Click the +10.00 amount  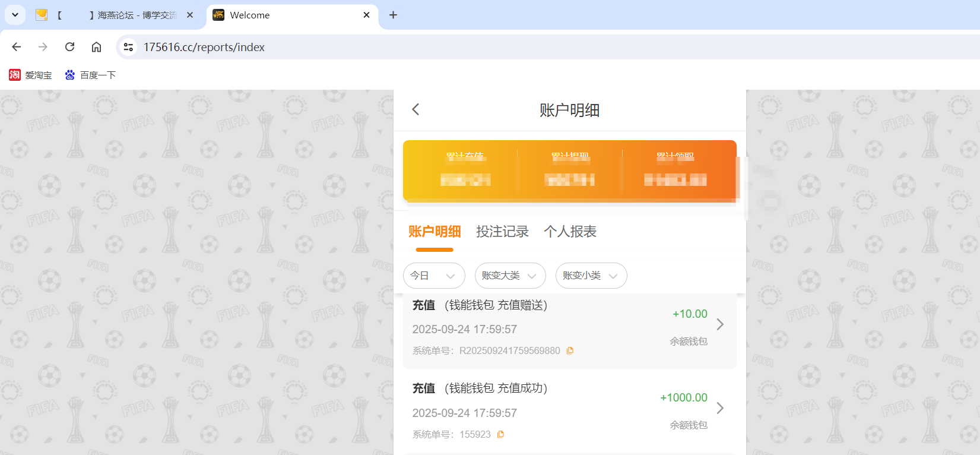click(x=690, y=314)
